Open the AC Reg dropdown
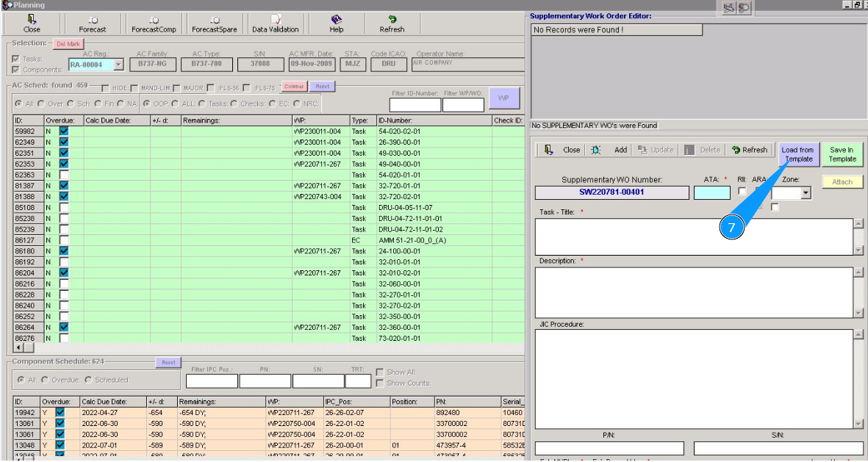 click(x=118, y=65)
